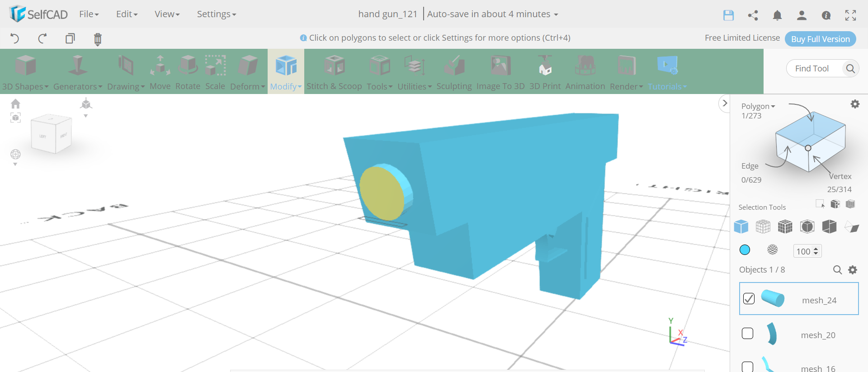
Task: Click the view-cube LEFT face
Action: pos(43,136)
